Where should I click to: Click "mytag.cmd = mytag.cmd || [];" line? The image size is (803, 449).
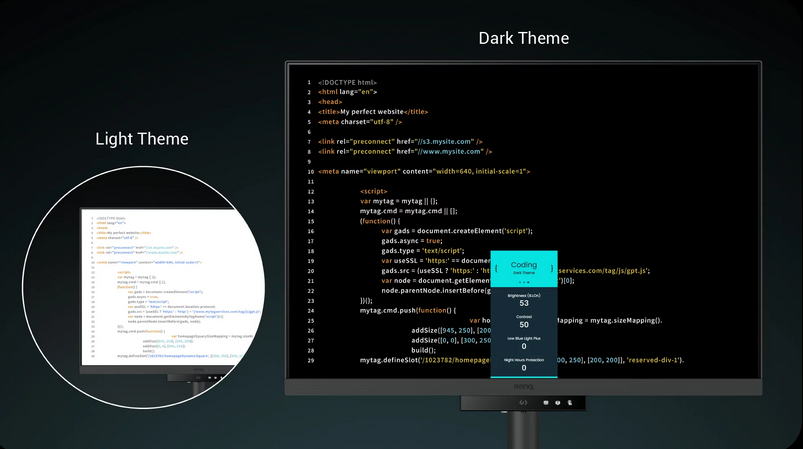(409, 211)
